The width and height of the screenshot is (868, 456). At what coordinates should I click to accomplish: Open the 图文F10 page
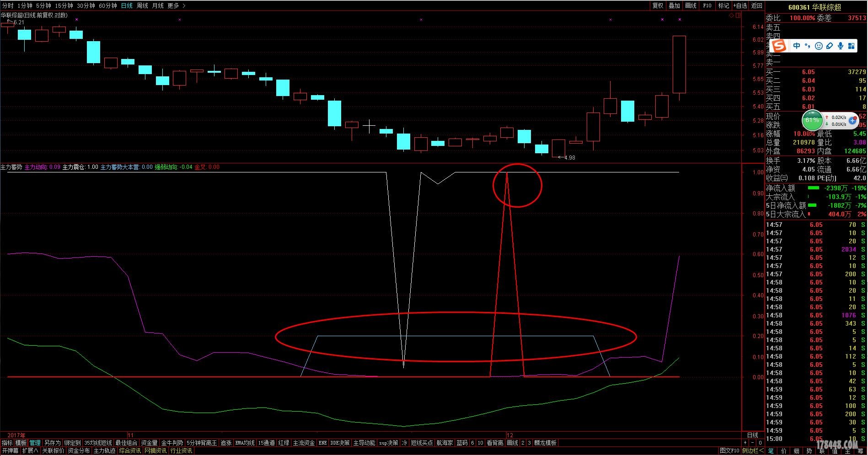pos(729,451)
